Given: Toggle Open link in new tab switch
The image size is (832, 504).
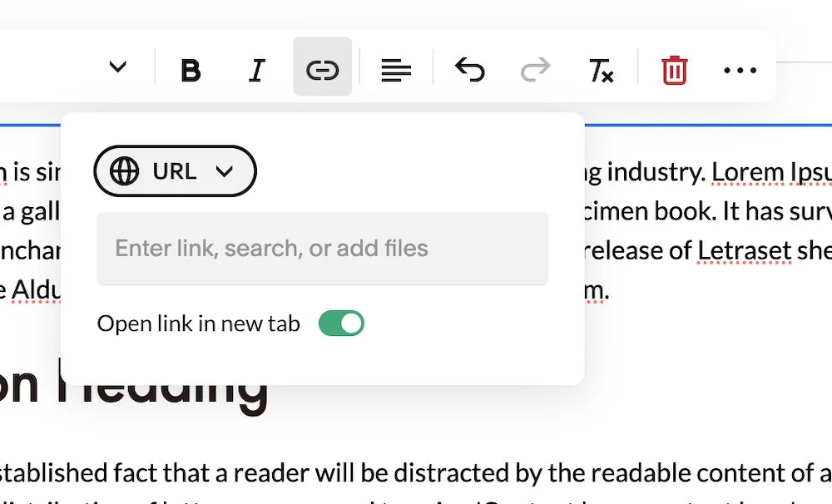Looking at the screenshot, I should 341,323.
